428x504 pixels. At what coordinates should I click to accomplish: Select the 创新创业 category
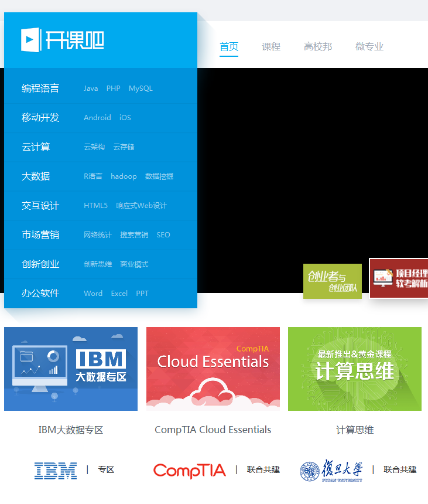pyautogui.click(x=40, y=264)
